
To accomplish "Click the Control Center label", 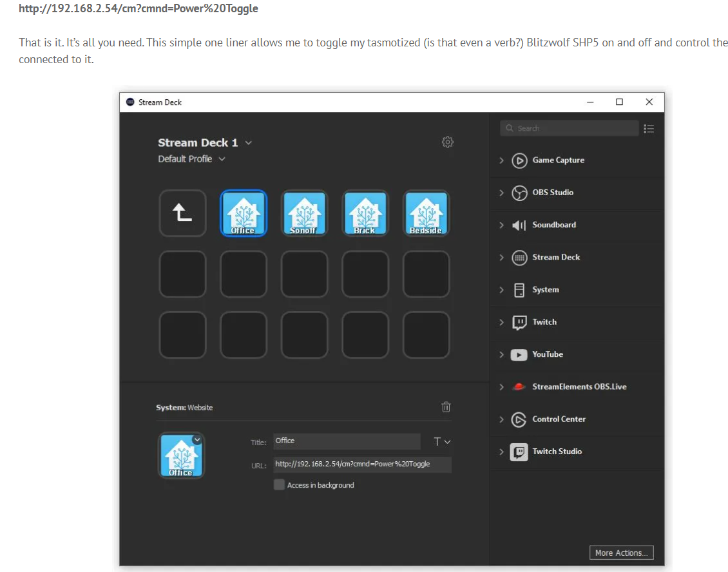I will 559,419.
